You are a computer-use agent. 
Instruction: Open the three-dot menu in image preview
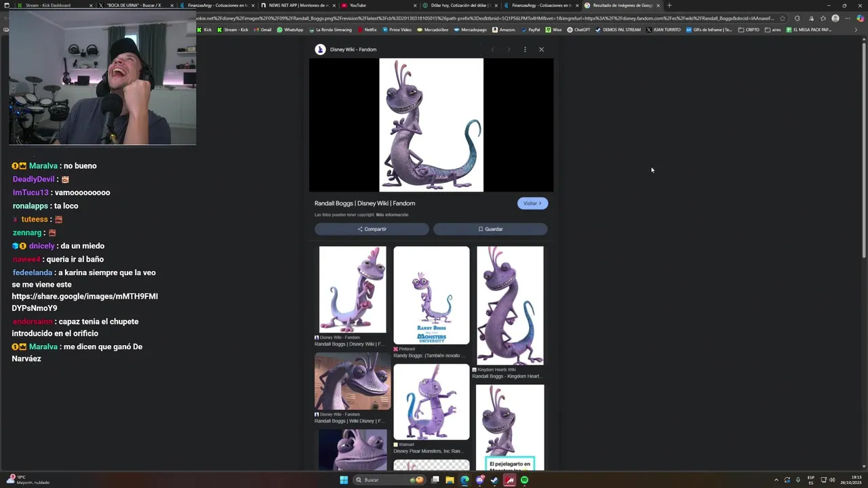pyautogui.click(x=525, y=49)
